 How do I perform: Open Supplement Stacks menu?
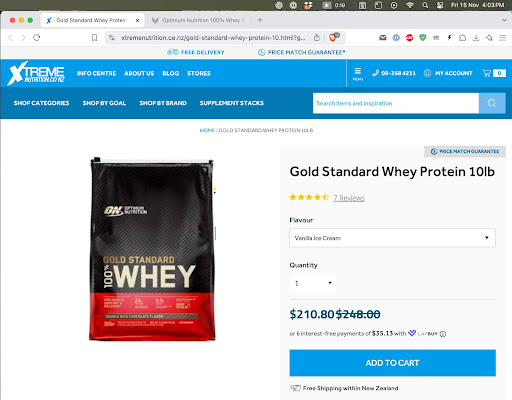click(x=232, y=103)
